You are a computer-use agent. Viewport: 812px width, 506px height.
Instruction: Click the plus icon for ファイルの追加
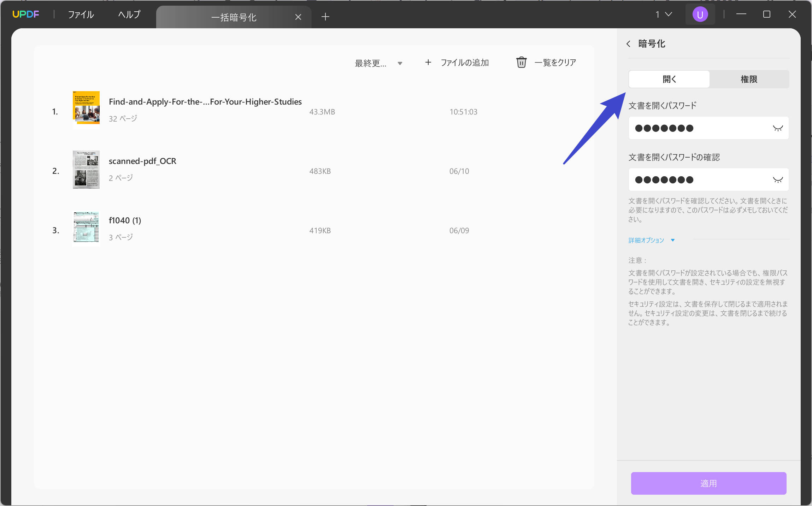point(428,63)
